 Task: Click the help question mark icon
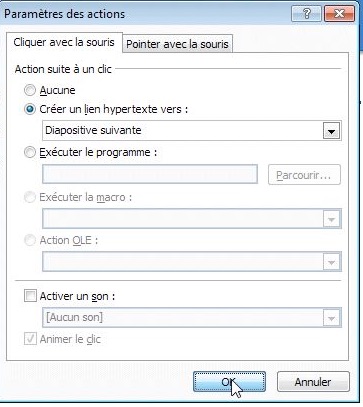(307, 14)
